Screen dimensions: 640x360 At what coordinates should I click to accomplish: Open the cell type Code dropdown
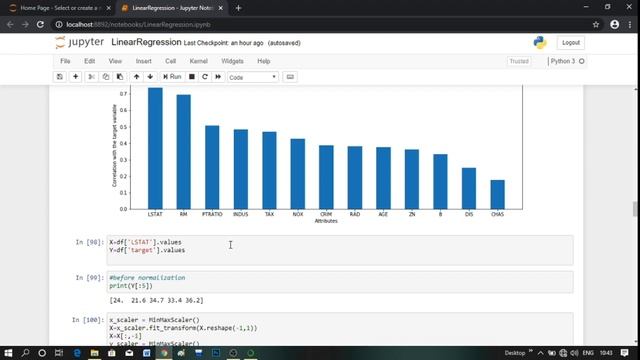point(253,77)
